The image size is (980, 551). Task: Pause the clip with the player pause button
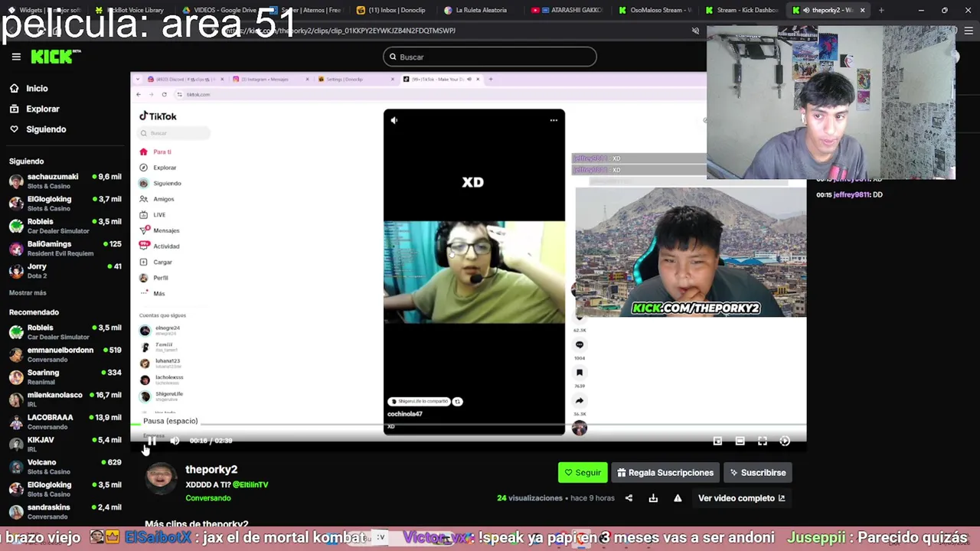tap(152, 441)
